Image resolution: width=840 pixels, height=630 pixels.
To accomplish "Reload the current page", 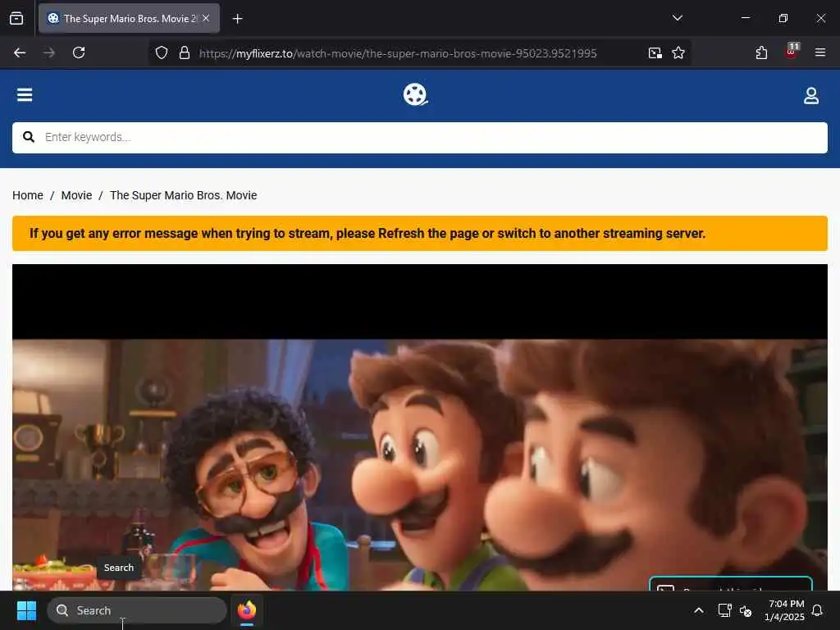I will (x=79, y=52).
